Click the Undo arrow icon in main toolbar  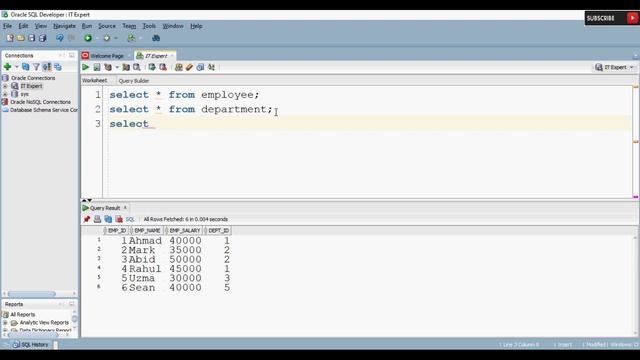point(60,38)
